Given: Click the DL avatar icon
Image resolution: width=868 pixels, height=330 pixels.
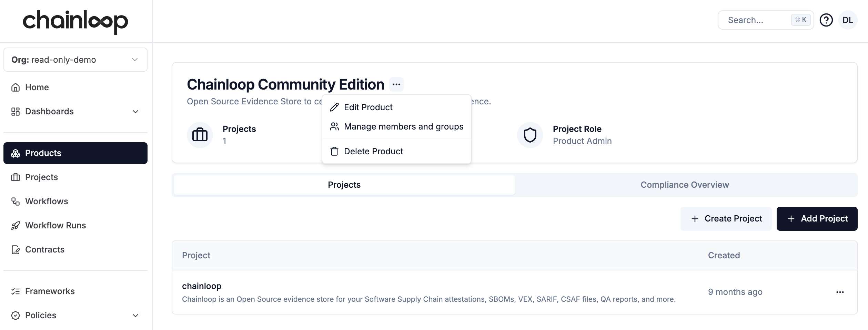Looking at the screenshot, I should point(848,20).
